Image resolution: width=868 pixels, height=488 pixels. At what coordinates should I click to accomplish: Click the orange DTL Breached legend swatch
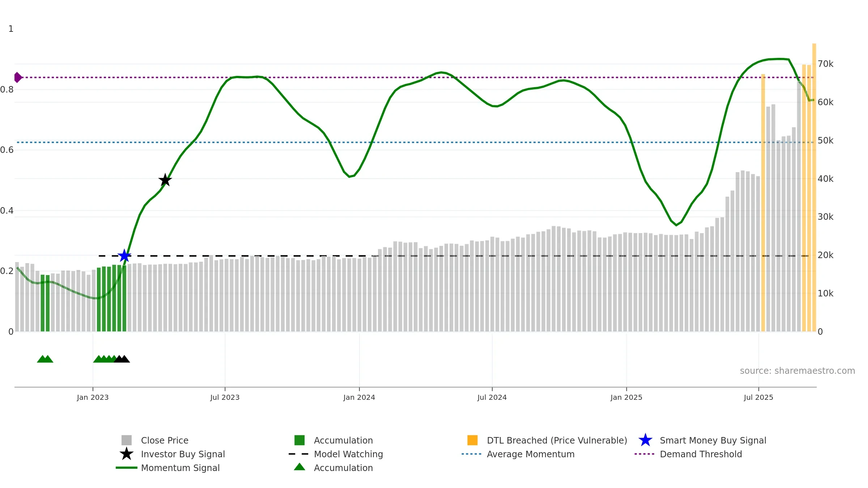[x=472, y=440]
